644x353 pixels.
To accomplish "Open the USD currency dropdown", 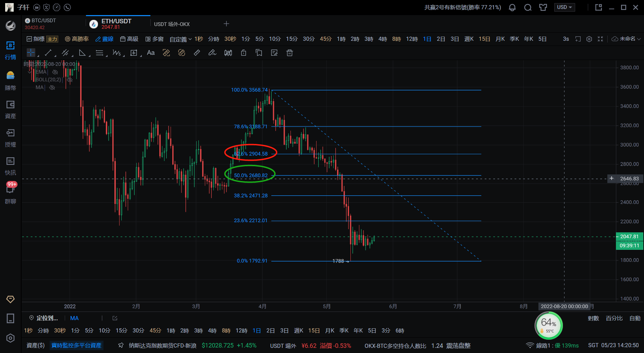I will tap(565, 7).
